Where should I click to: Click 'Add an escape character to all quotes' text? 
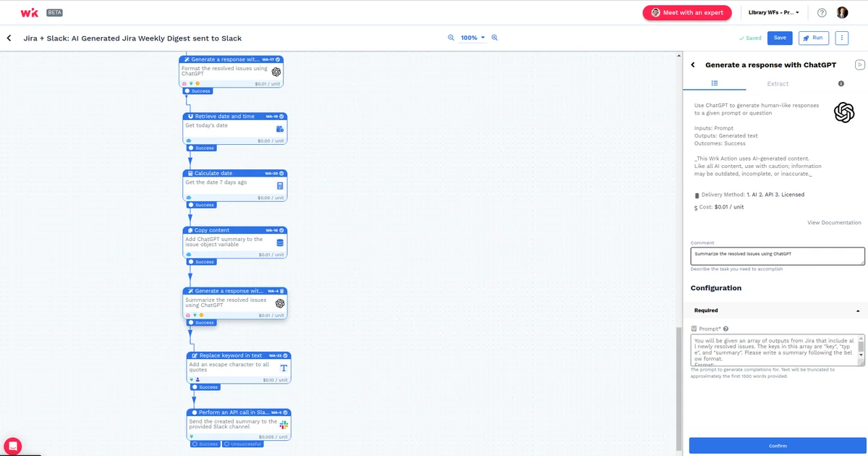click(230, 367)
